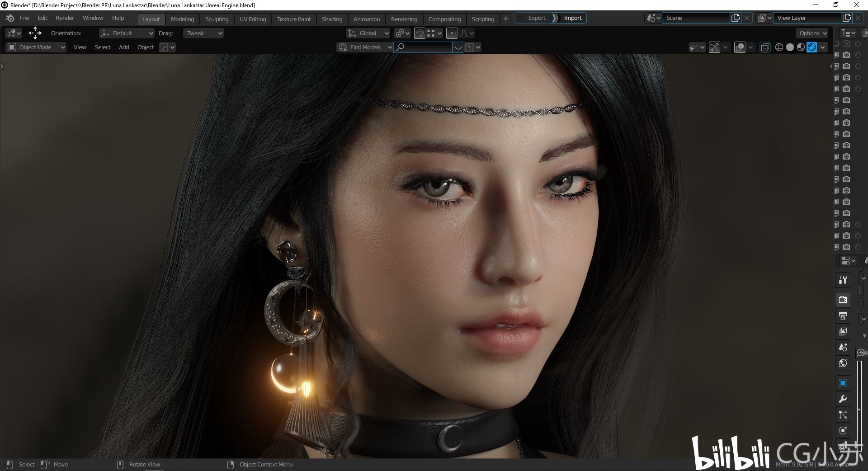Open the Find Models asset type selector
Viewport: 868px width, 471px height.
pos(364,47)
